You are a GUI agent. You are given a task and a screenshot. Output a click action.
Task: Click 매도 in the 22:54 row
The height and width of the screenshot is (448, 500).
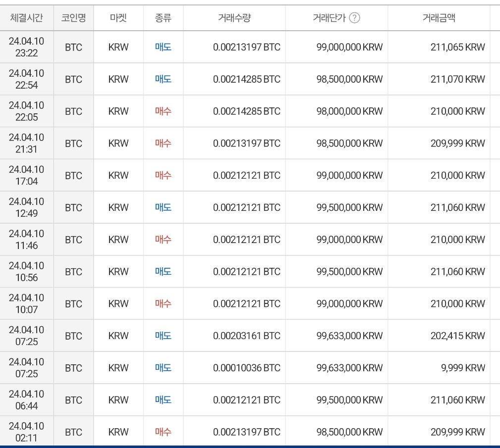coord(163,79)
